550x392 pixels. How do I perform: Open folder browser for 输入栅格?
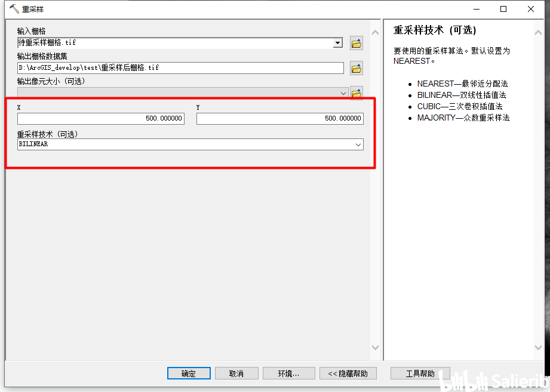coord(357,43)
